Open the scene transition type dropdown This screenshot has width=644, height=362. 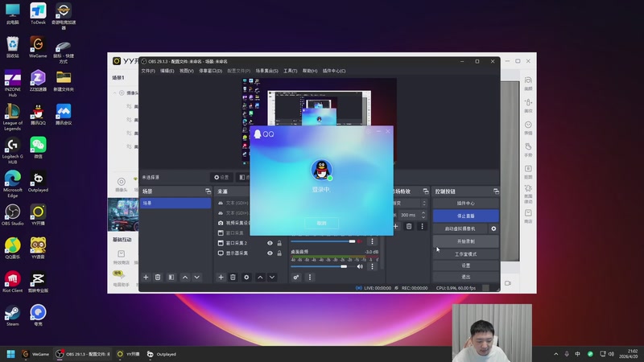pyautogui.click(x=407, y=204)
